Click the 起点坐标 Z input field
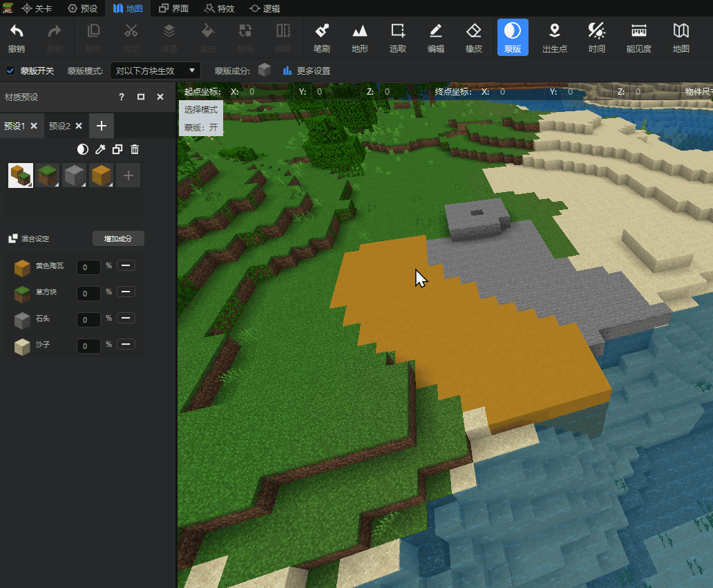 tap(403, 92)
